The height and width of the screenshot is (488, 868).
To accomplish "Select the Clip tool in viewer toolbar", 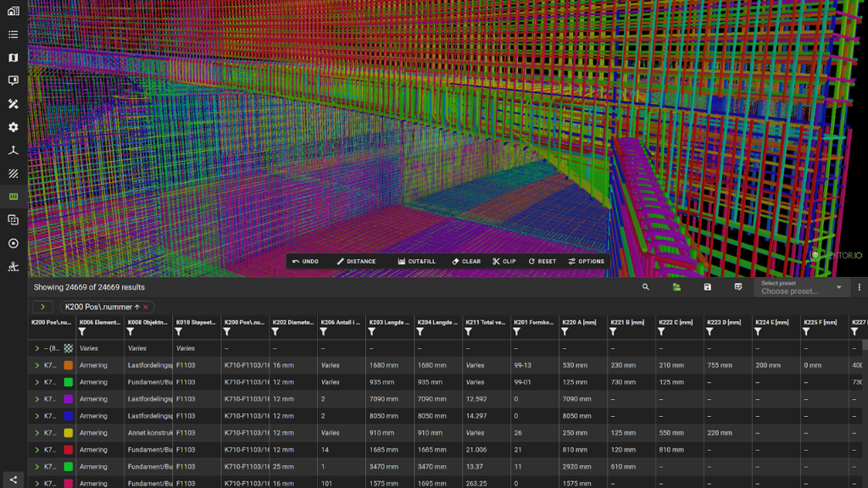I will (x=504, y=261).
